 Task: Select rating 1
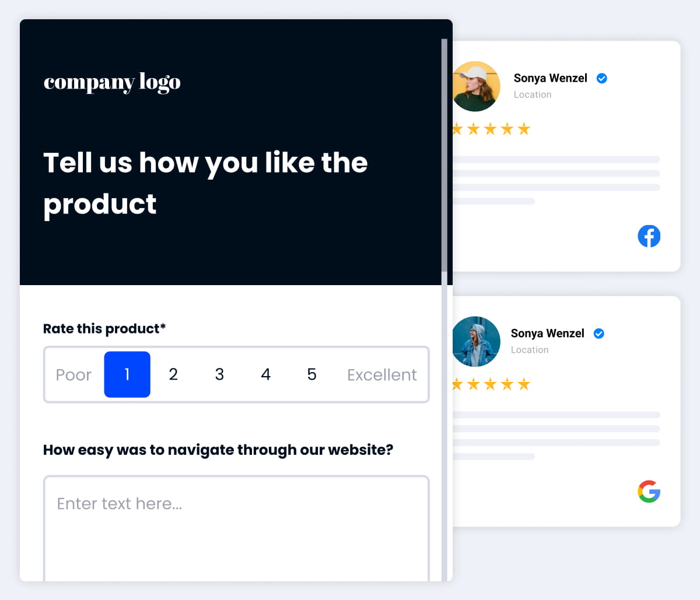127,374
